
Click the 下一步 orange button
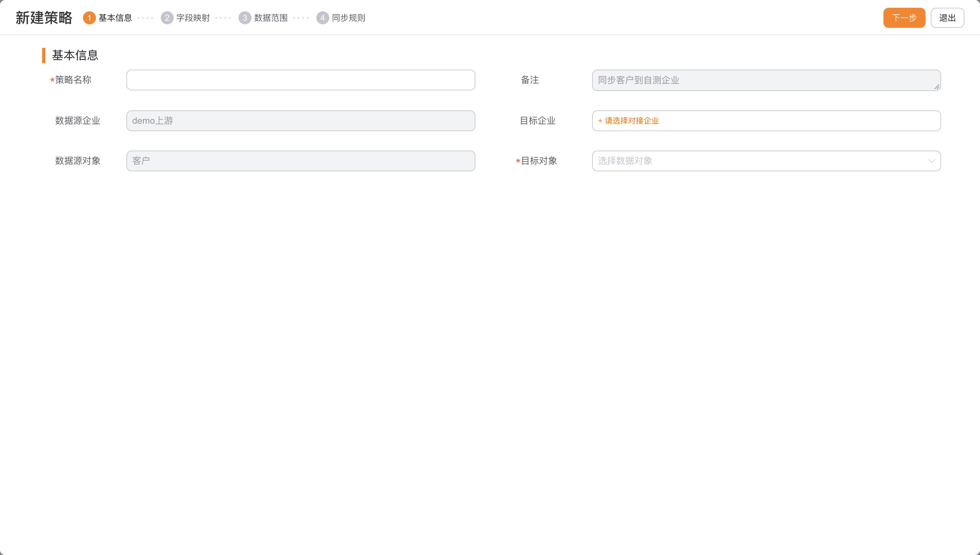tap(904, 18)
